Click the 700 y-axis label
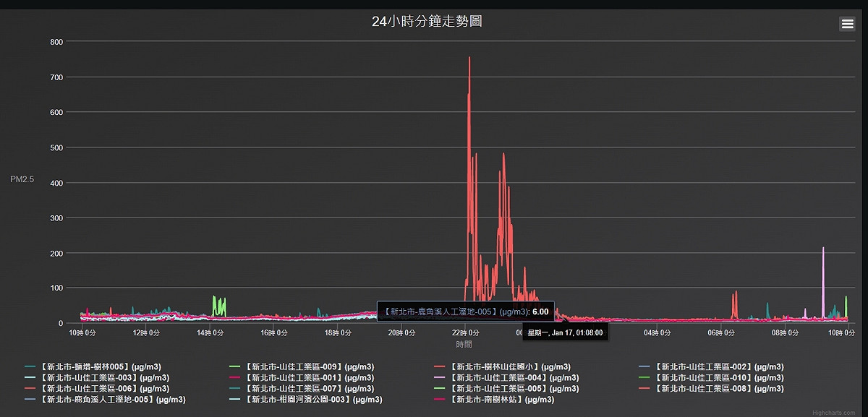The width and height of the screenshot is (868, 417). point(56,77)
